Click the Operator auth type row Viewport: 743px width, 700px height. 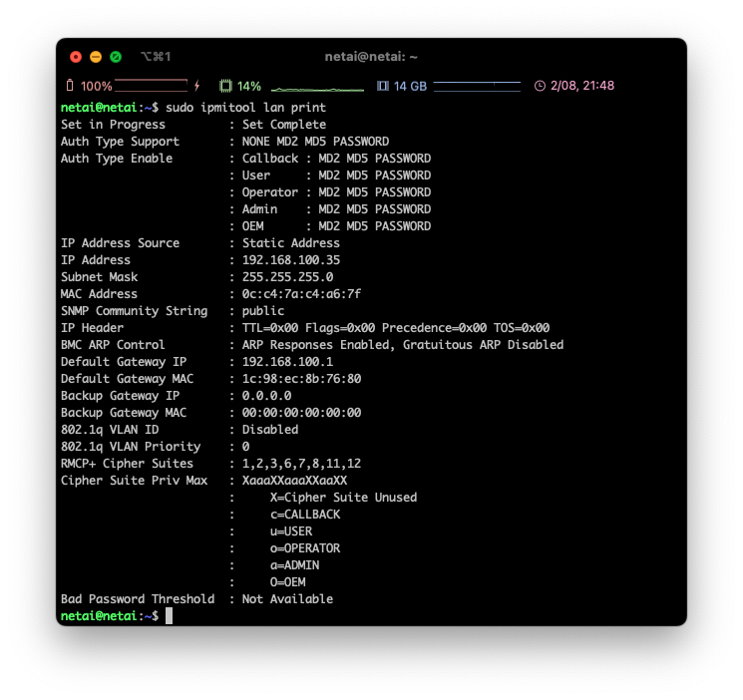336,192
